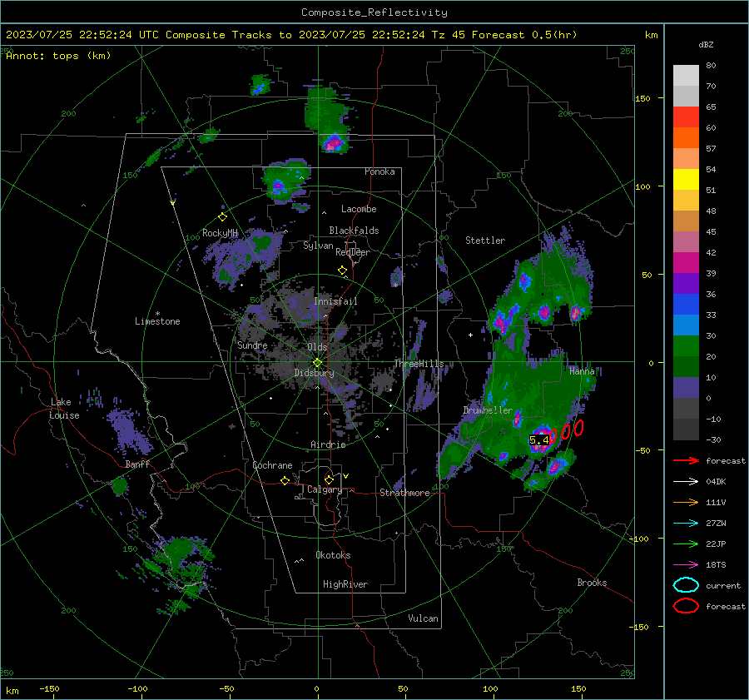Select the Innisfail city label
The width and height of the screenshot is (749, 700).
click(335, 301)
